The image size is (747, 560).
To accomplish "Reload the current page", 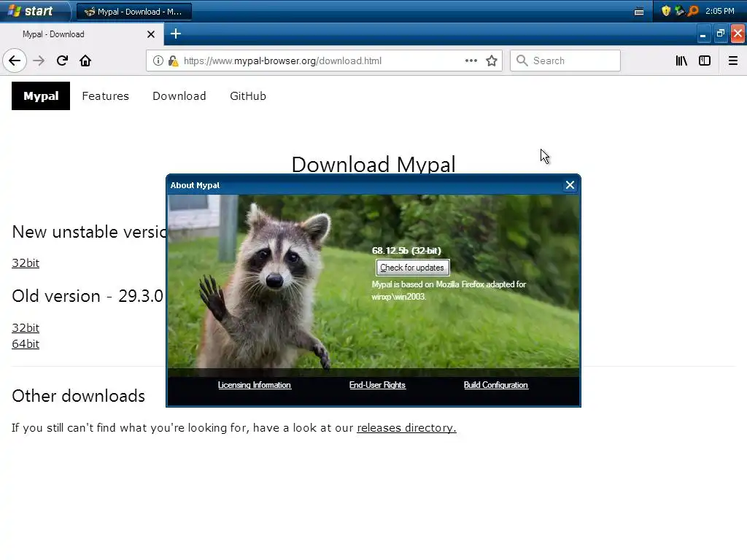I will point(62,61).
